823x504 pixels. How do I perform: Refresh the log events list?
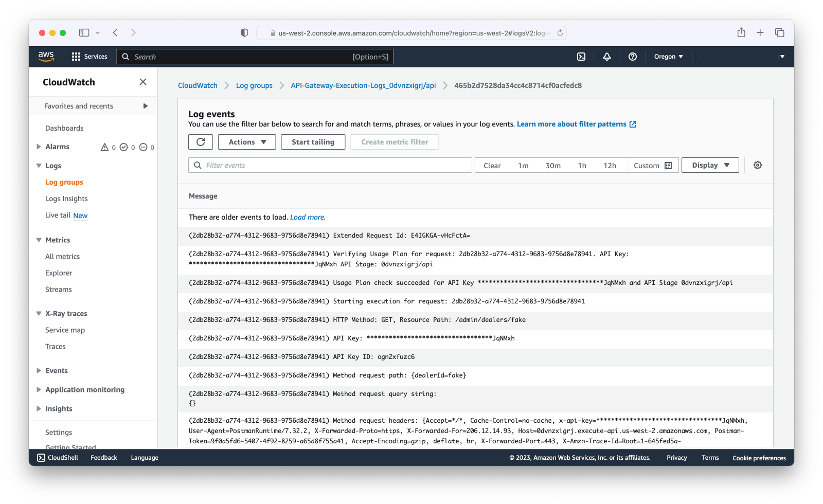point(201,142)
